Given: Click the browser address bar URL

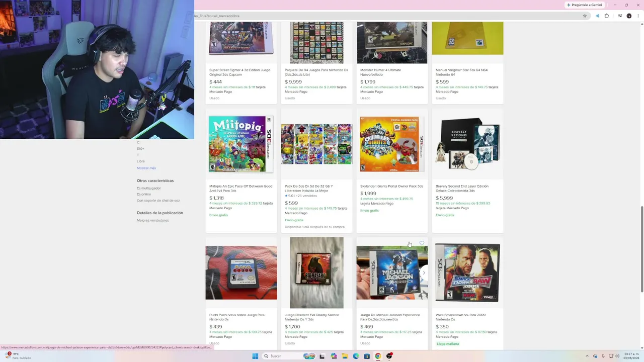Looking at the screenshot, I should (217, 16).
